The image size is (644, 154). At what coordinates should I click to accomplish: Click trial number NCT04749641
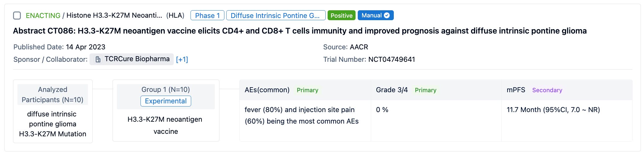[x=391, y=59]
